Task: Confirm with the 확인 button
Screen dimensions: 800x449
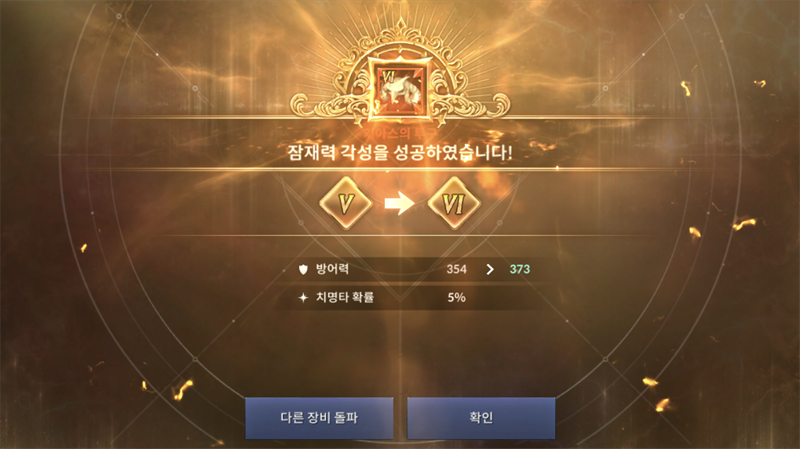Action: coord(481,418)
